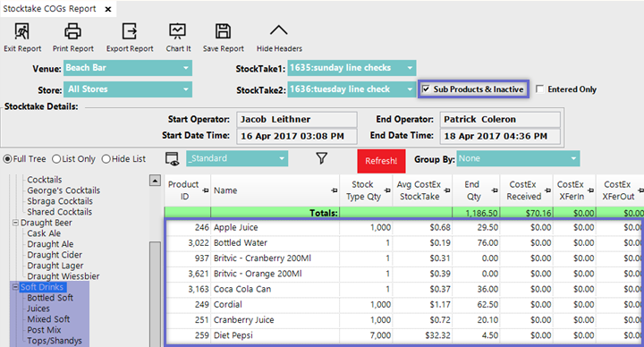Select the List Only radio option
644x347 pixels.
coord(56,159)
